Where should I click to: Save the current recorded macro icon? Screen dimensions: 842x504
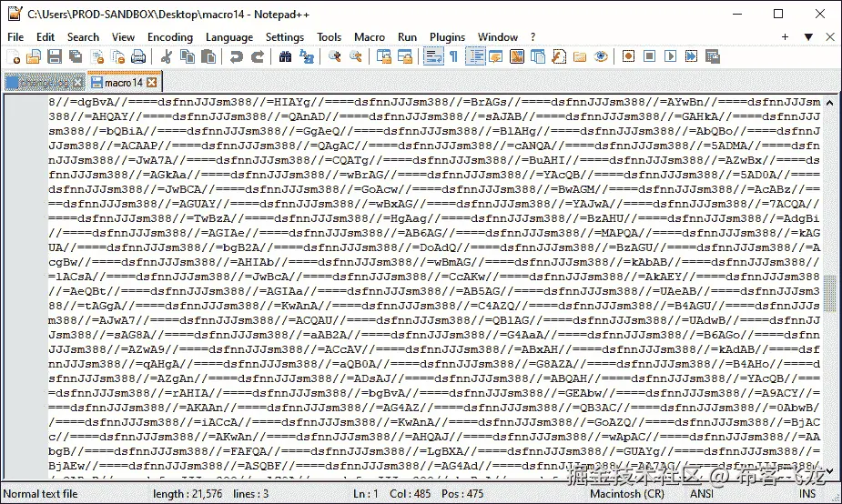(x=713, y=56)
